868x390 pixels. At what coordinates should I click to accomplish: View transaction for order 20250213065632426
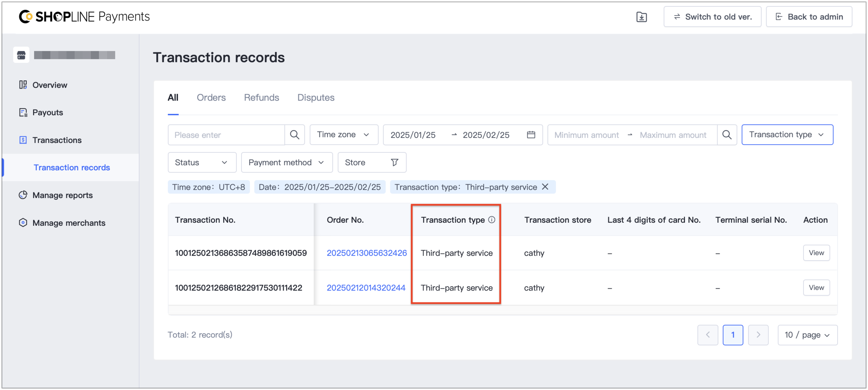tap(816, 253)
